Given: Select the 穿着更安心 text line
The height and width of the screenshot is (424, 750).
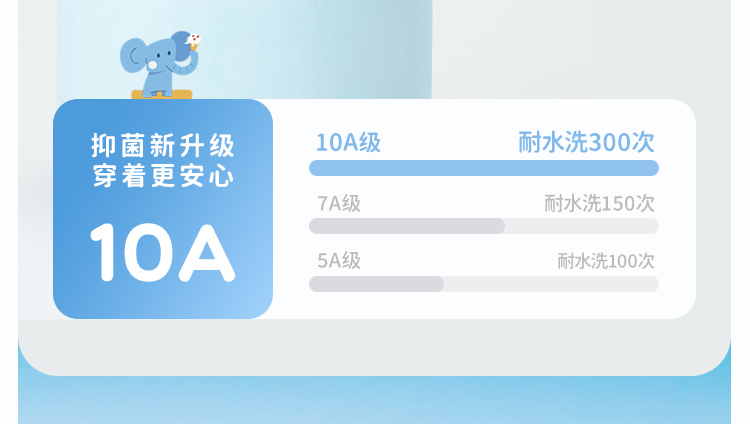Looking at the screenshot, I should (163, 177).
